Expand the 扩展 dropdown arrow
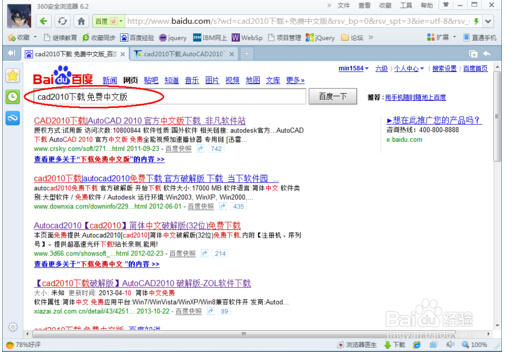The height and width of the screenshot is (360, 519). coord(454,37)
